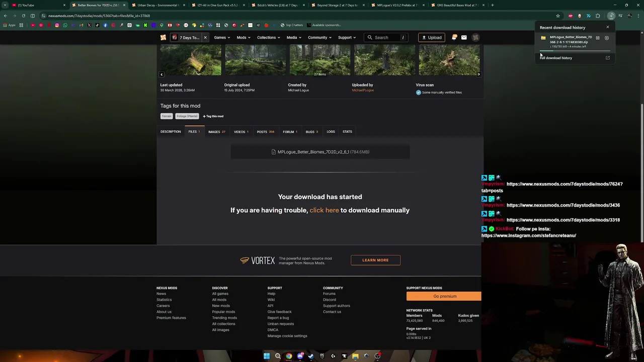Click the download progress bar
Viewport: 644px width, 362px height.
point(575,51)
